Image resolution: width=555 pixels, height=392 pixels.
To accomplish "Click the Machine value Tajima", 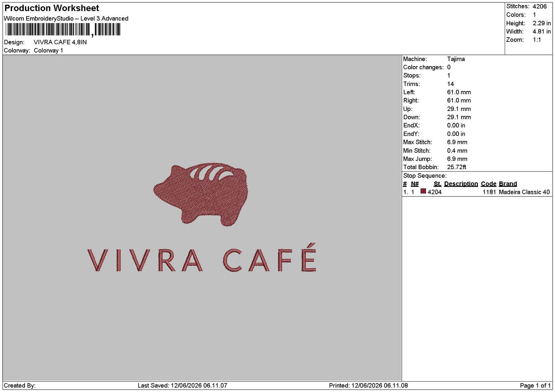I will [x=456, y=59].
